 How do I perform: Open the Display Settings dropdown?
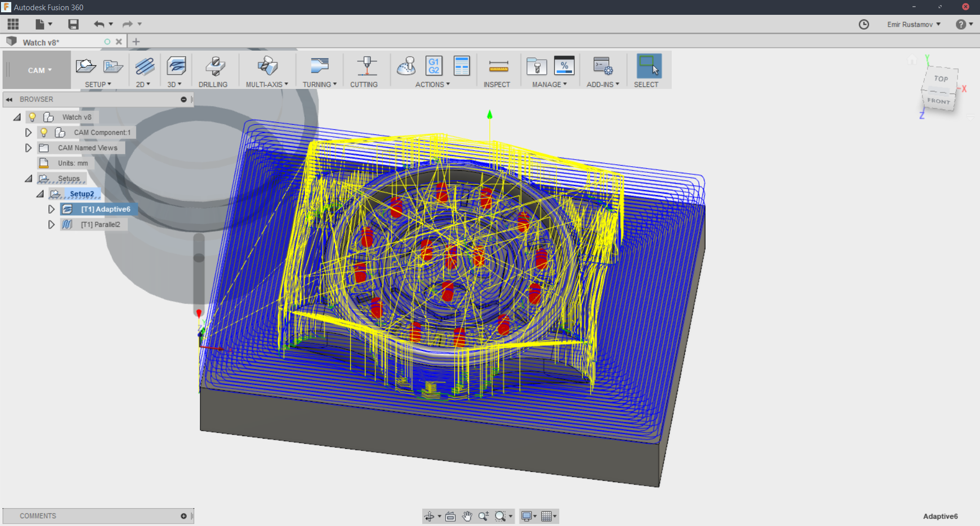pyautogui.click(x=529, y=516)
